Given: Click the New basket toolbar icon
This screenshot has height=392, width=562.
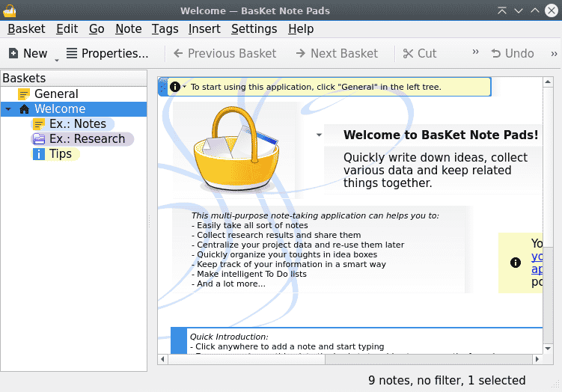Looking at the screenshot, I should click(x=13, y=53).
